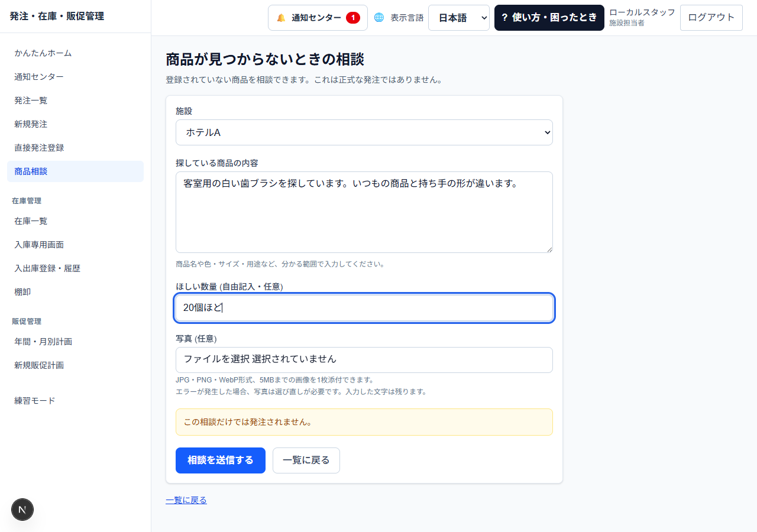Click 相談を送信する submit button
Viewport: 757px width, 532px height.
click(221, 460)
